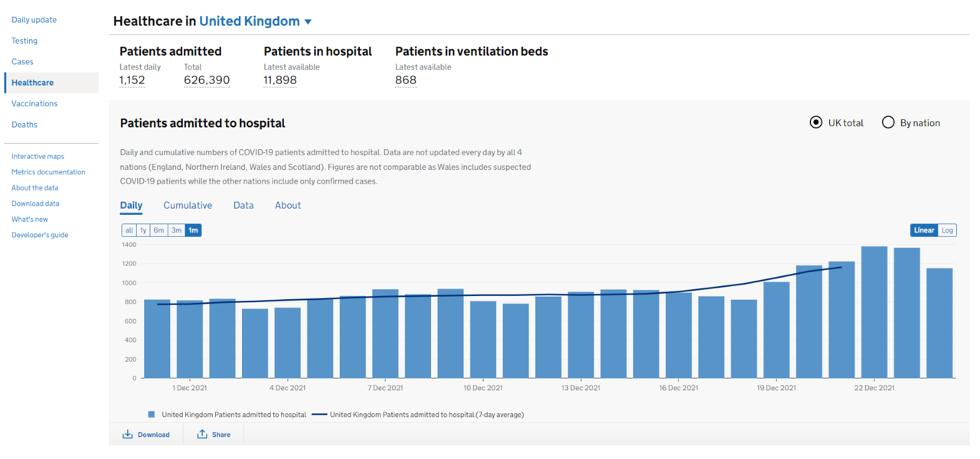Screen dimensions: 980x459
Task: Go to Vaccinations in the sidebar
Action: (34, 103)
